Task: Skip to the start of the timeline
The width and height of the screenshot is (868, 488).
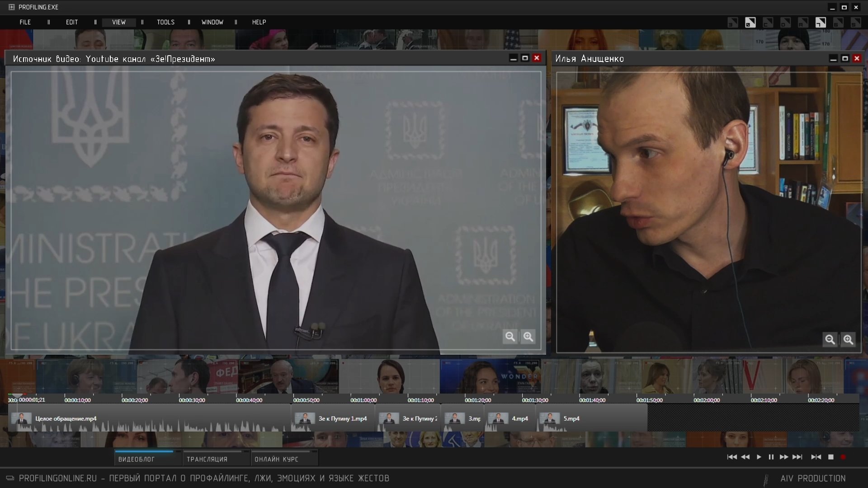Action: click(732, 457)
